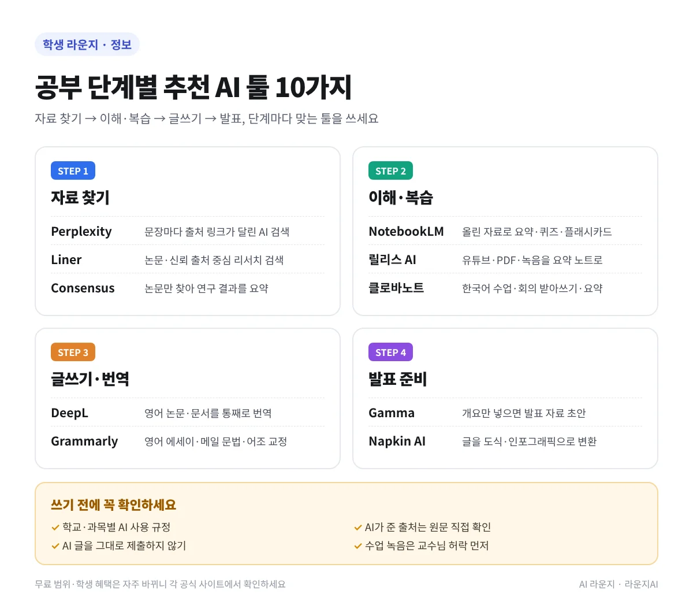The height and width of the screenshot is (616, 693).
Task: Select the Napkin AI tool name
Action: 397,441
